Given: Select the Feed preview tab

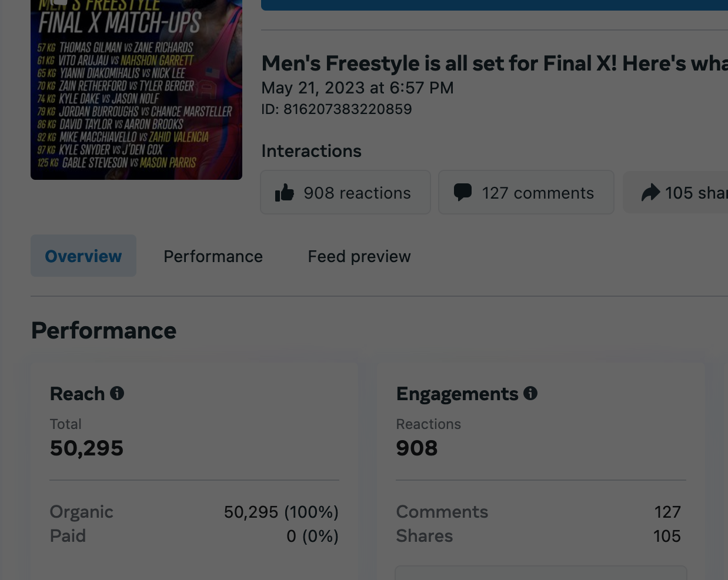Looking at the screenshot, I should 359,256.
